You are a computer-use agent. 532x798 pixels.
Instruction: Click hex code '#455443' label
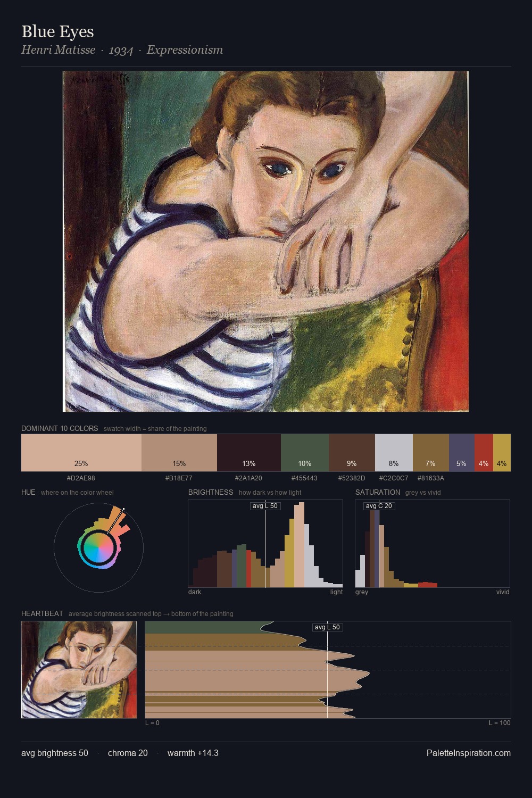point(304,478)
